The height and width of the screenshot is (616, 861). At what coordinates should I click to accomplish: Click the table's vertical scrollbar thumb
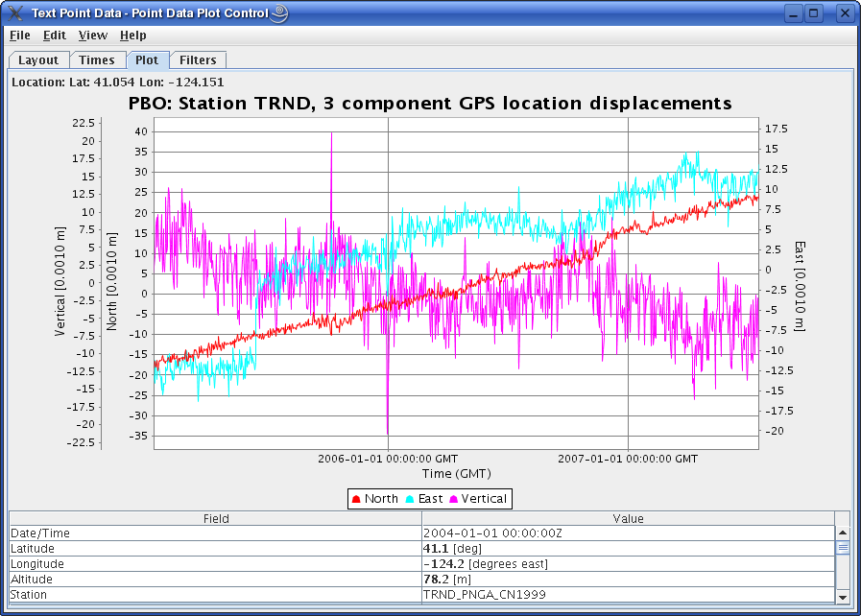(843, 548)
